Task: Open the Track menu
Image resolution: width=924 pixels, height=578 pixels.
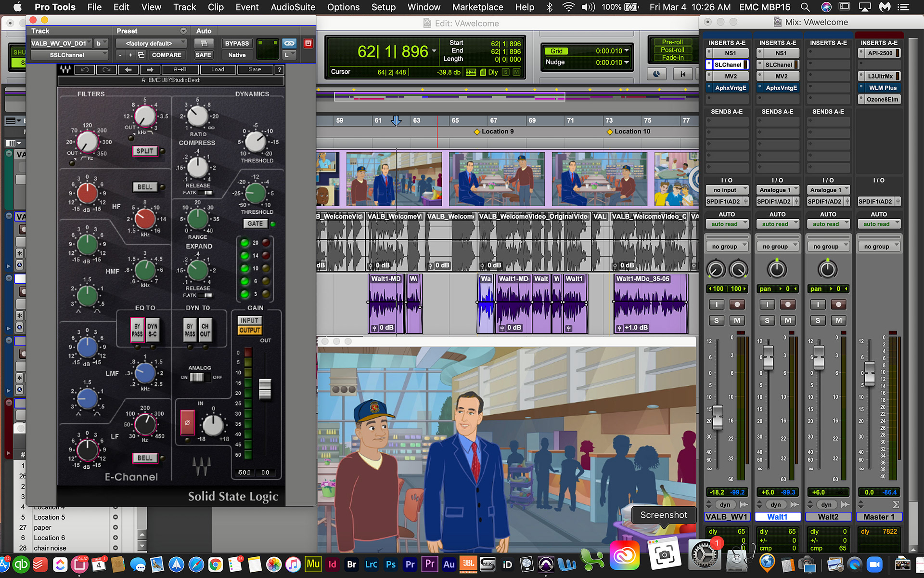Action: pos(184,7)
